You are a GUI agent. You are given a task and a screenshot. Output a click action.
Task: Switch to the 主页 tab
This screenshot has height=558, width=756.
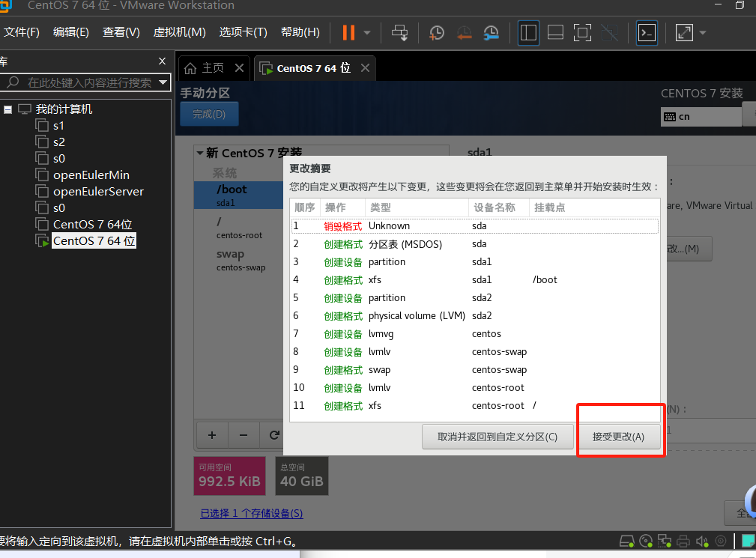205,68
